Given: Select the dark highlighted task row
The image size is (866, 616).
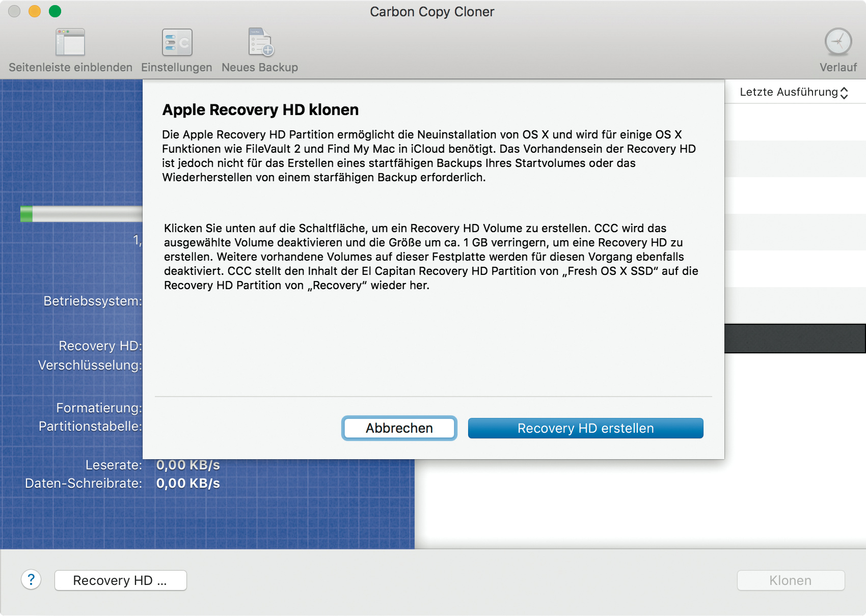Looking at the screenshot, I should coord(795,339).
